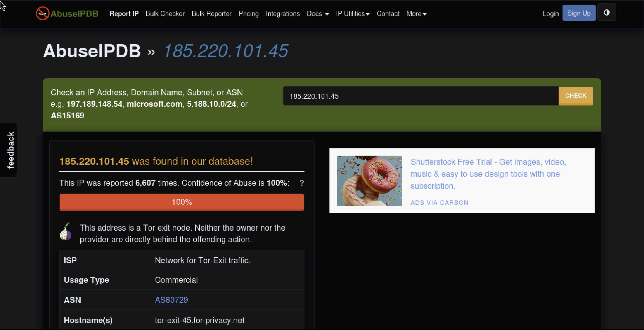
Task: Go to Report IP page
Action: click(x=124, y=14)
